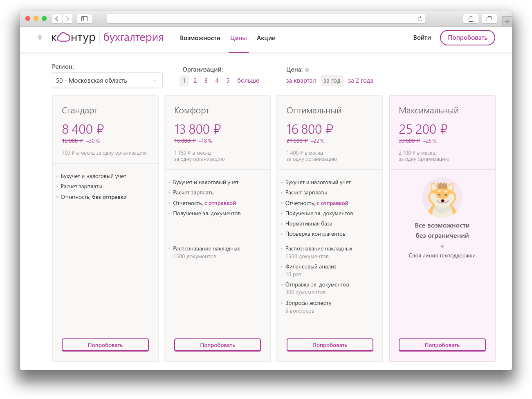532x399 pixels.
Task: Click the Safari address bar
Action: point(266,19)
